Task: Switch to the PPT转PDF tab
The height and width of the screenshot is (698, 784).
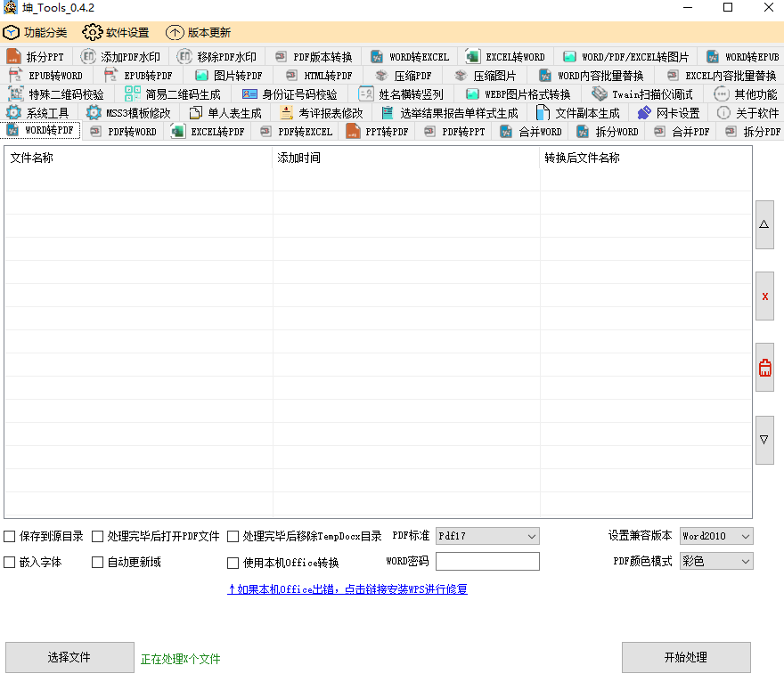Action: 378,132
